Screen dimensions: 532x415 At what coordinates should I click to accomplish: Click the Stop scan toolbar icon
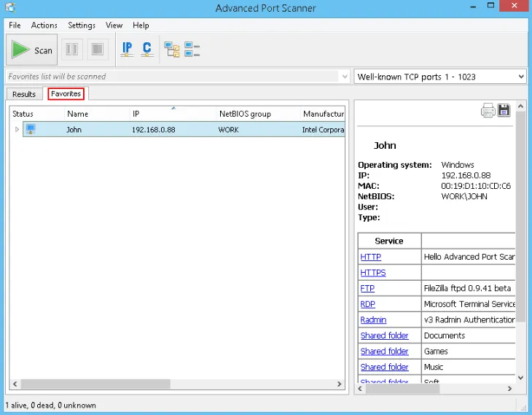pyautogui.click(x=98, y=50)
